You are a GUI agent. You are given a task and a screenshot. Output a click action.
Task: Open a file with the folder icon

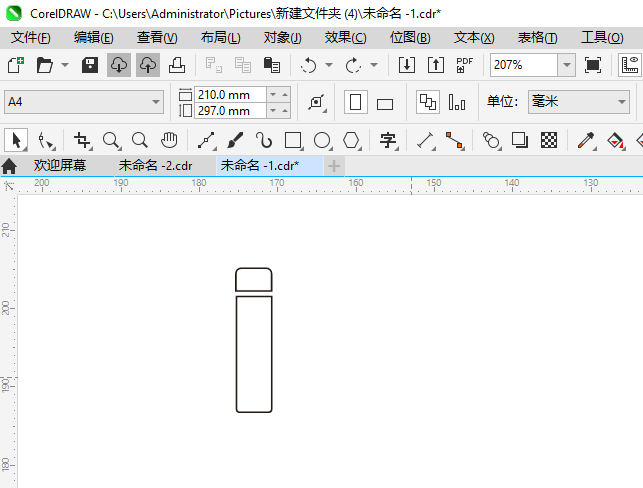tap(44, 65)
